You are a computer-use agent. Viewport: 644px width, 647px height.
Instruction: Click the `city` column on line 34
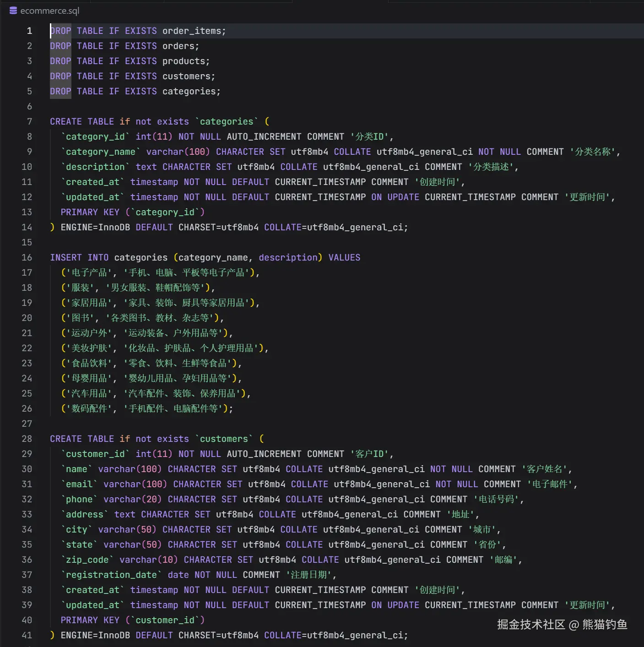point(76,529)
